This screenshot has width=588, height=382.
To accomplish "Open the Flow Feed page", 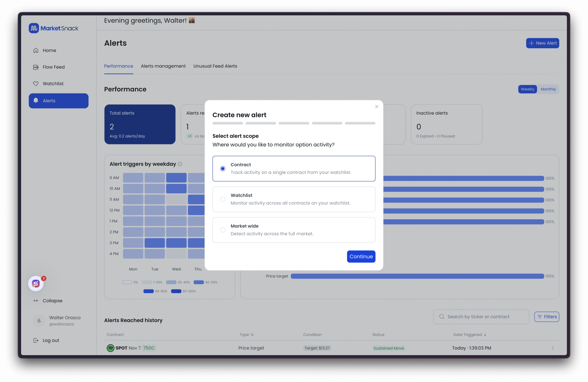I will click(x=53, y=67).
